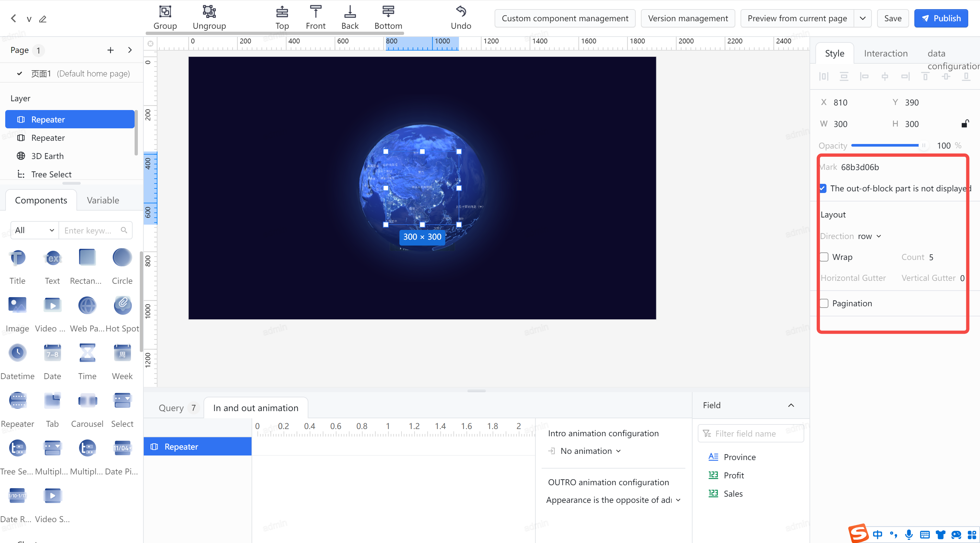Click the Ungroup toolbar icon
The image size is (980, 543).
(x=209, y=18)
